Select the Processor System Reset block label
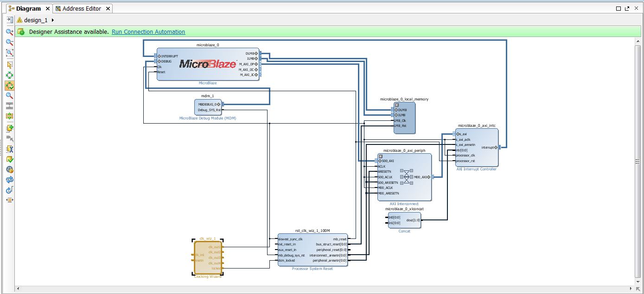Screen dimensions: 644x294 click(312, 269)
